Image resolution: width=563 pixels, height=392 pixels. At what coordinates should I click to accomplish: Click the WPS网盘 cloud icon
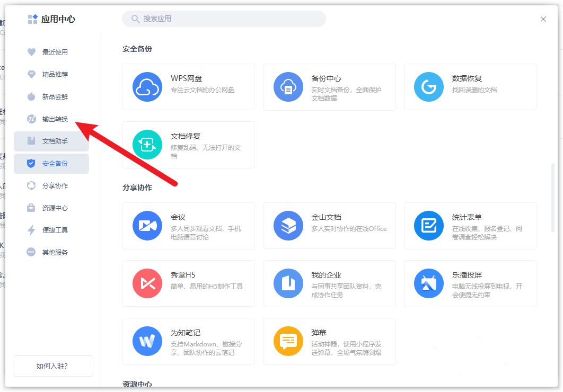147,87
